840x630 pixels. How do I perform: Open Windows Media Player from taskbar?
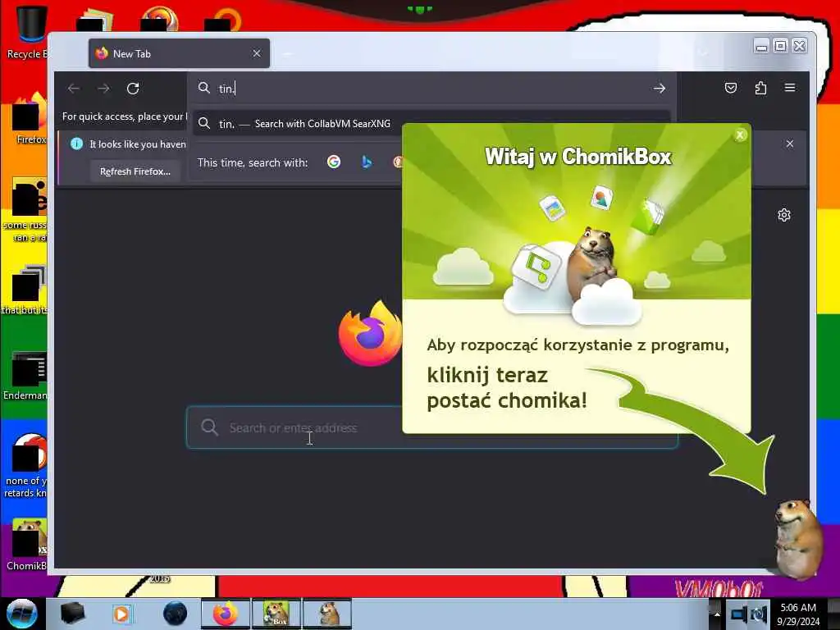[x=122, y=614]
